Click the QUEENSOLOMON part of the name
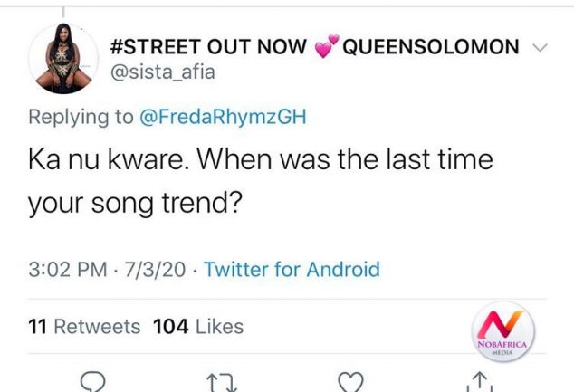 430,47
